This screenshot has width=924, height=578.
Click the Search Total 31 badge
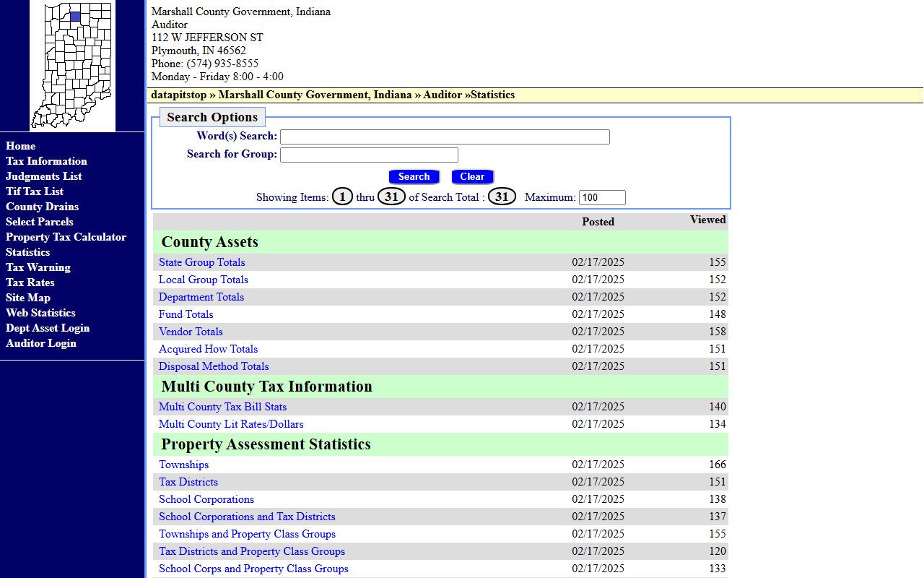click(x=502, y=197)
